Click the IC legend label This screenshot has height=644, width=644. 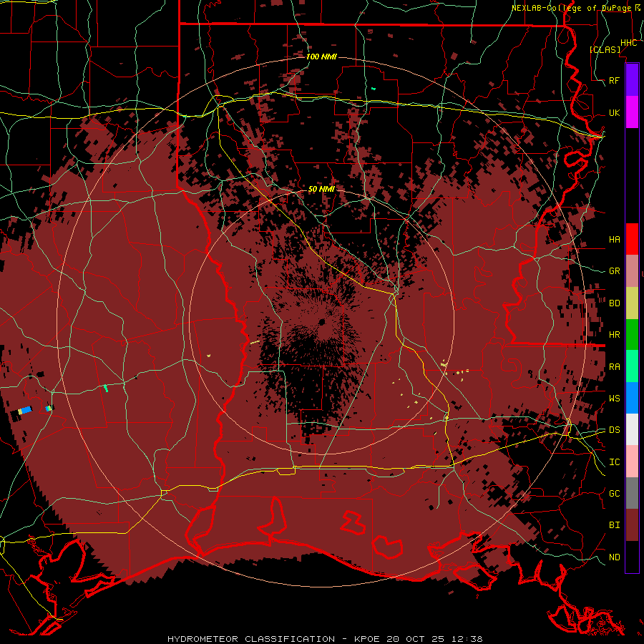[614, 462]
